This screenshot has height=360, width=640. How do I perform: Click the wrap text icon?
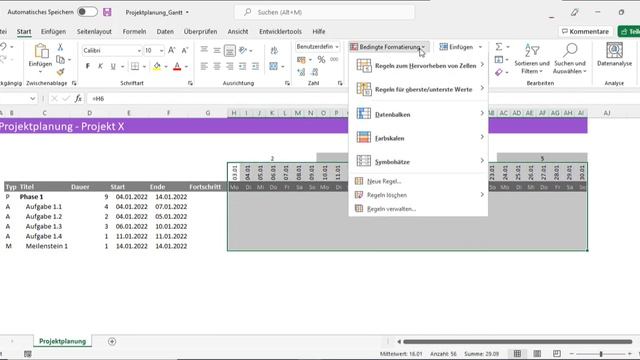274,51
